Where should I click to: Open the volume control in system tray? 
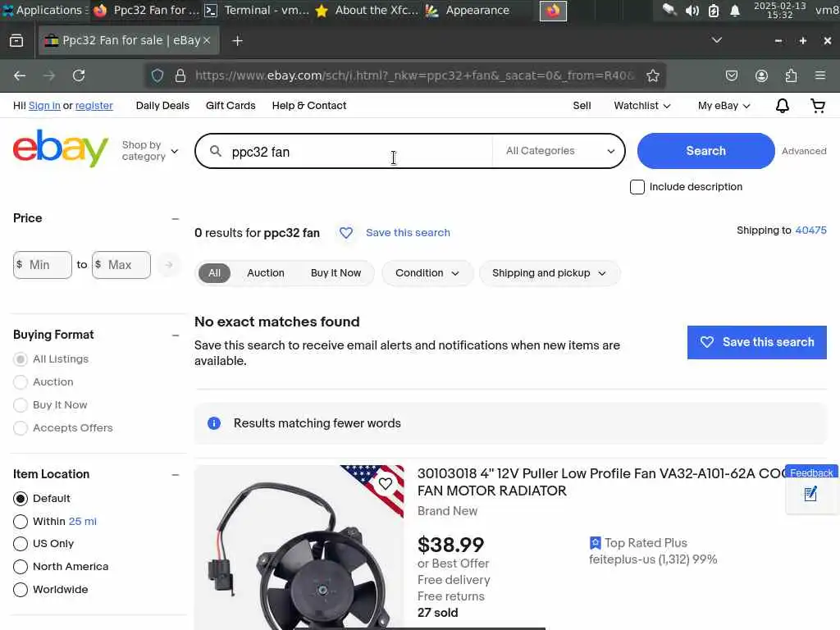(692, 10)
